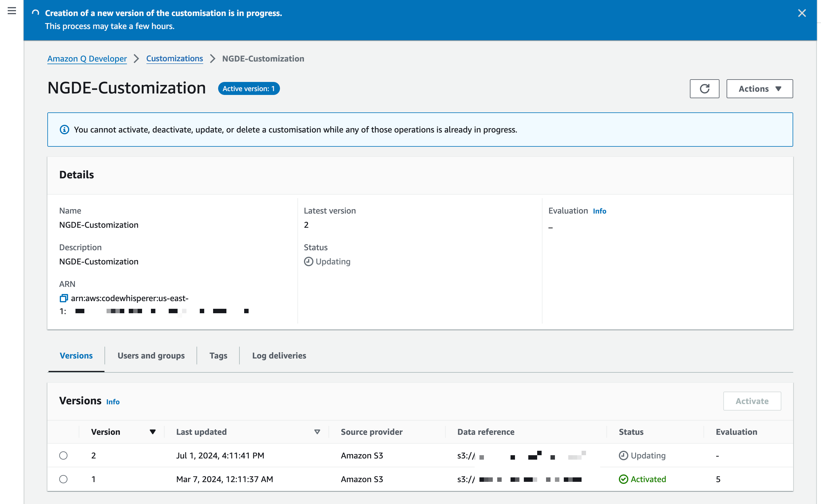Open the hamburger navigation menu
The width and height of the screenshot is (821, 504).
[12, 11]
